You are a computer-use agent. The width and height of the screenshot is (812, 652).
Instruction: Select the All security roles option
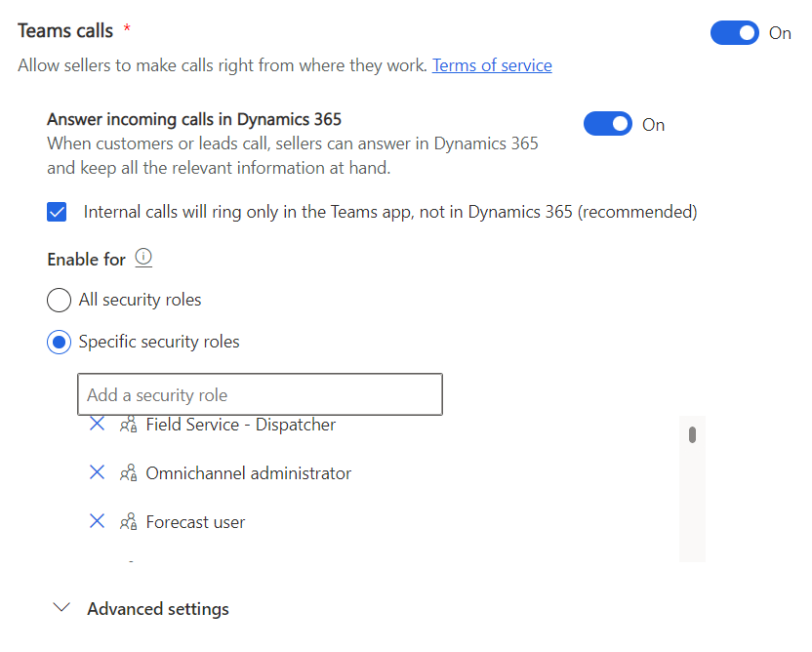click(x=60, y=300)
